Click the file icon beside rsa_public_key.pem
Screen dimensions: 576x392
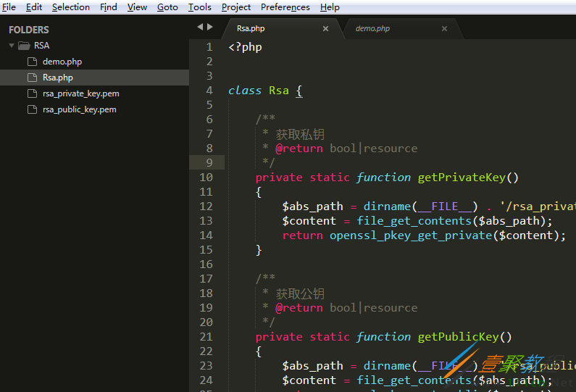[x=33, y=109]
